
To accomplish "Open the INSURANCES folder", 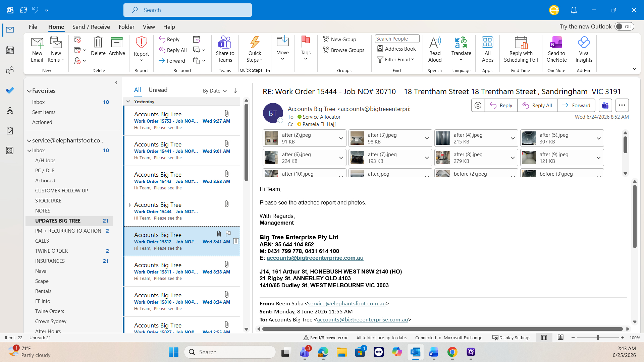I will [69, 261].
